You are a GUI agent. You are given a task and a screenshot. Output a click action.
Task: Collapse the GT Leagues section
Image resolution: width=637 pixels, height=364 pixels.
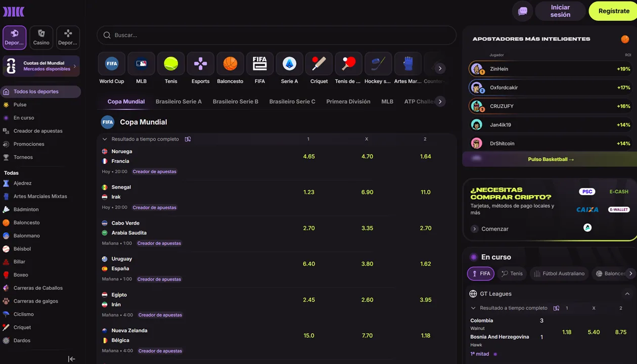[627, 294]
